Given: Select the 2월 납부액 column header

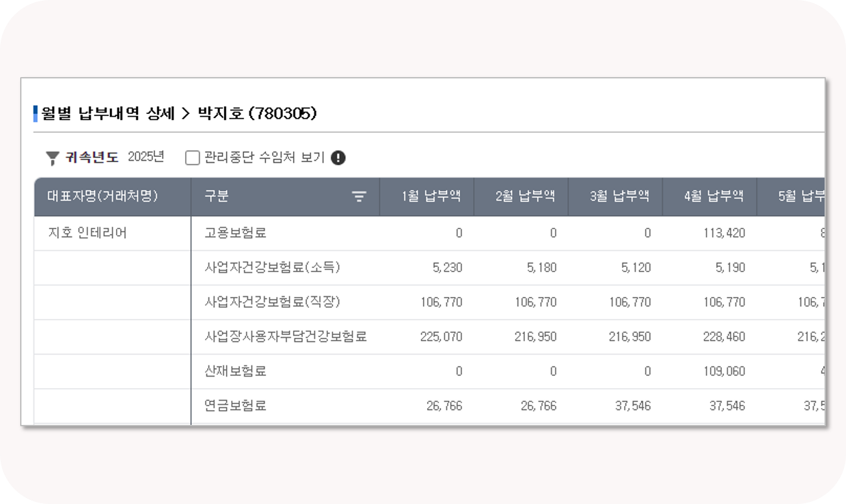Looking at the screenshot, I should point(521,196).
